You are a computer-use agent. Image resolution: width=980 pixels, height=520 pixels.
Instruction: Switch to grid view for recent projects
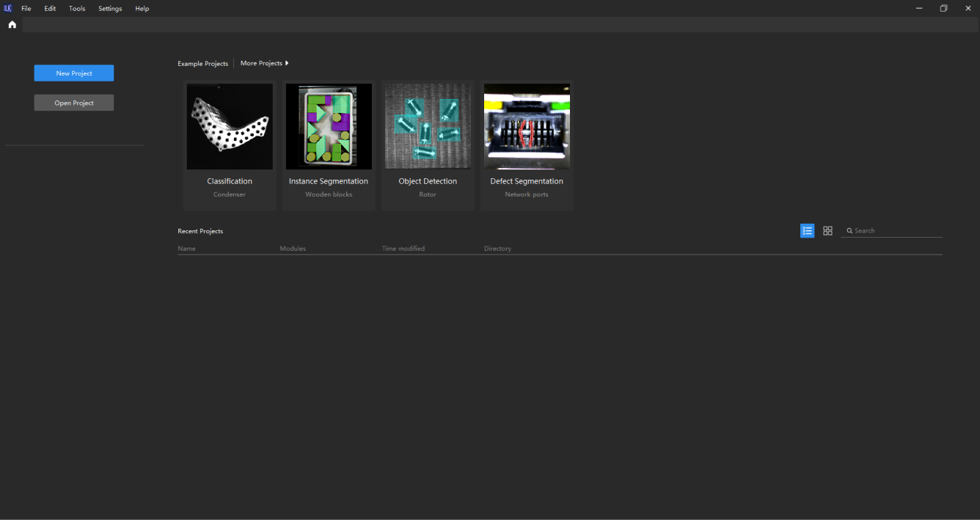827,231
